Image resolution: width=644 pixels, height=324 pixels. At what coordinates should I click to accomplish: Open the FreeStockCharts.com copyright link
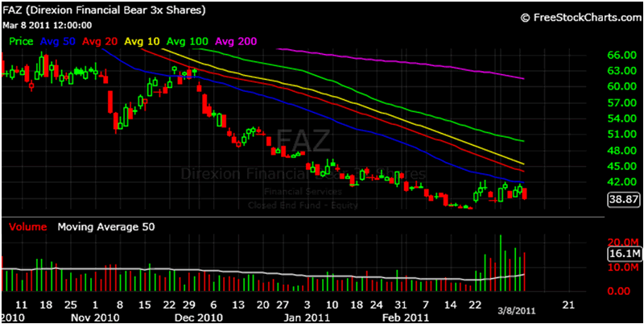click(580, 17)
